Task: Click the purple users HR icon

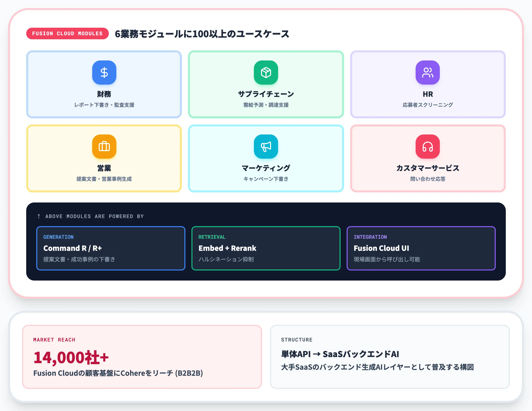Action: (427, 73)
